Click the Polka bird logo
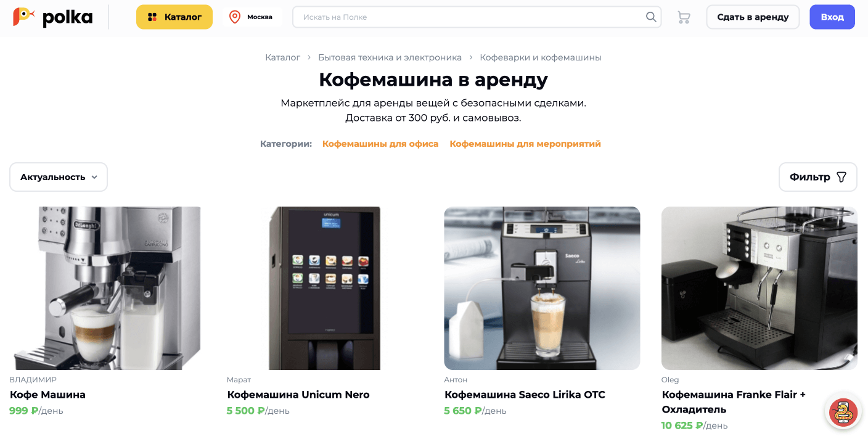Screen dimensions: 868x436 click(x=23, y=17)
